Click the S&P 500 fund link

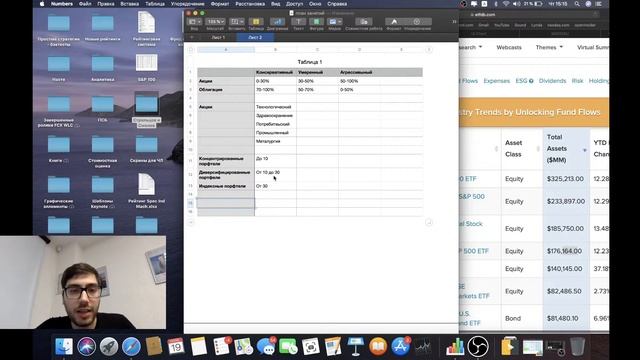(471, 196)
